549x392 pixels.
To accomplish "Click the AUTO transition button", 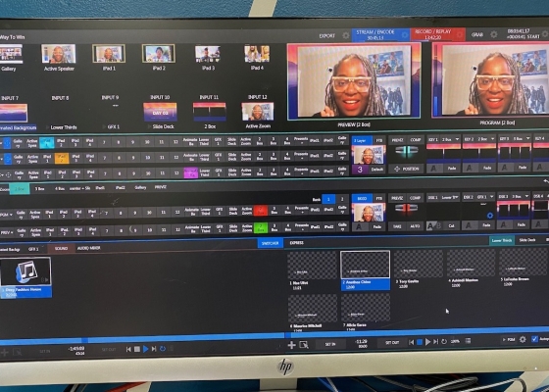I will click(x=415, y=226).
